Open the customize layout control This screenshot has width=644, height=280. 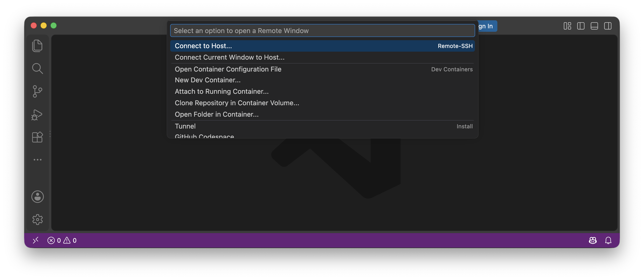(x=567, y=26)
